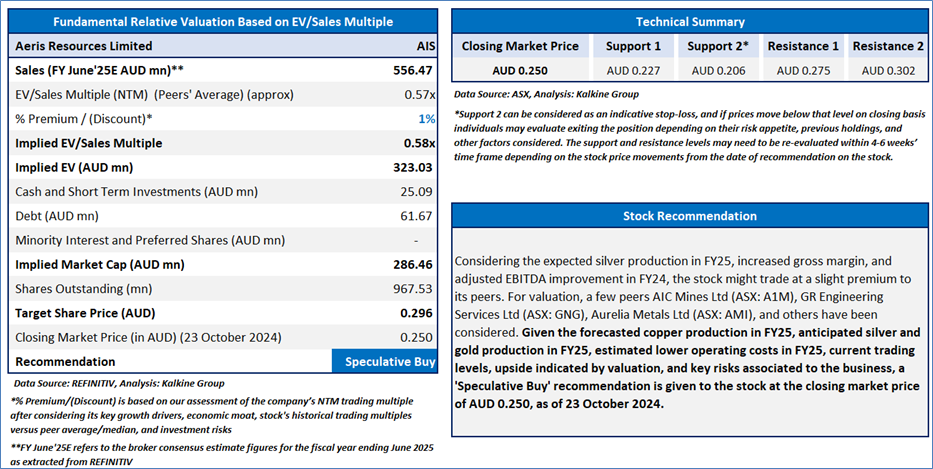Select the closing price 0.250 in valuation table
This screenshot has width=933, height=469.
point(417,337)
